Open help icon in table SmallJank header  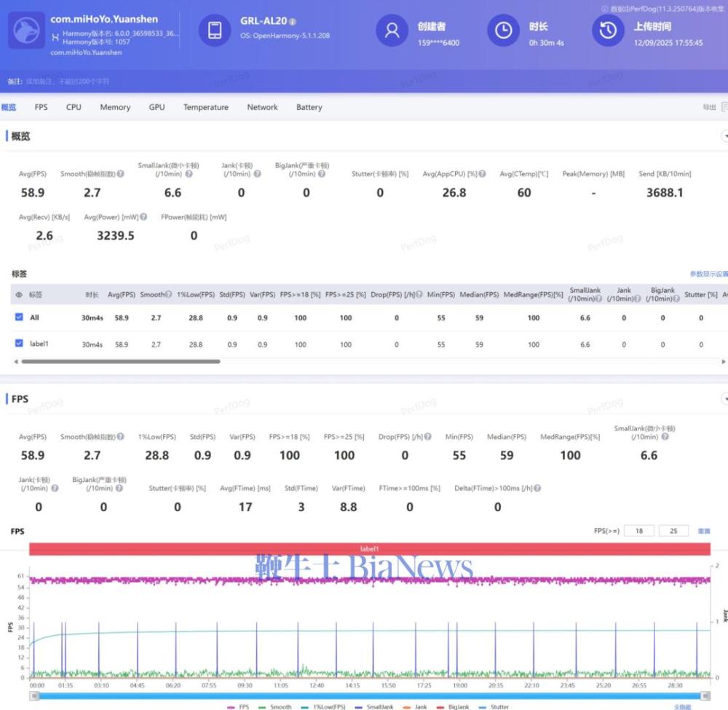[599, 299]
